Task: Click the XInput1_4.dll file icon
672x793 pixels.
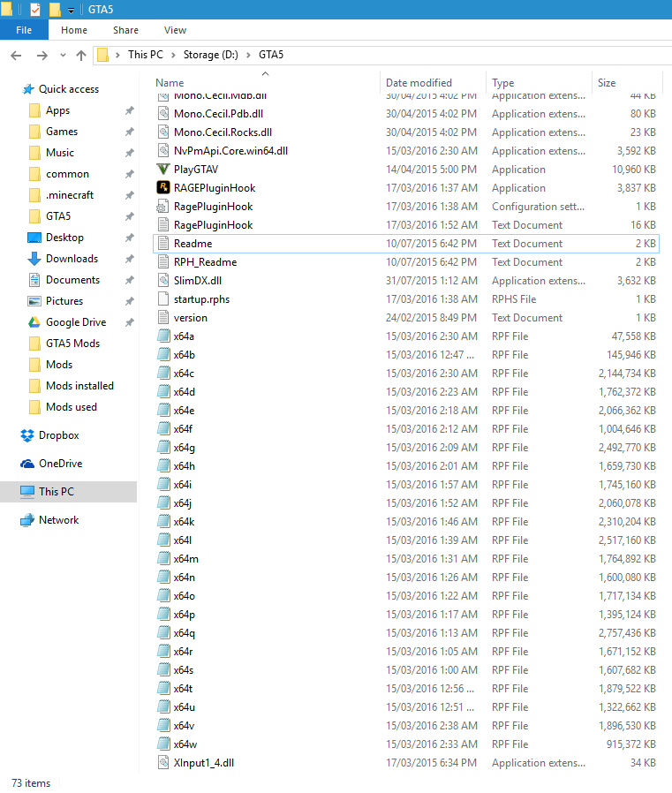Action: [x=162, y=763]
